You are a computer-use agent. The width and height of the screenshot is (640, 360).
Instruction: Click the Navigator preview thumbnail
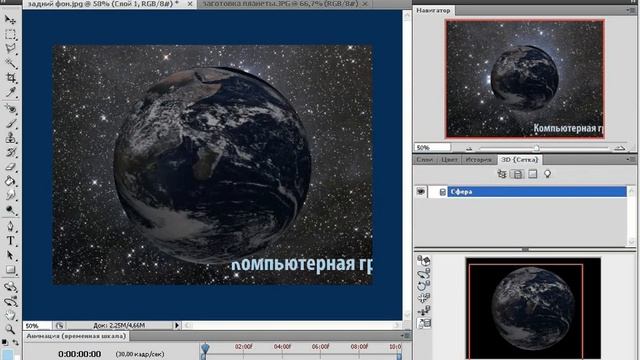525,79
